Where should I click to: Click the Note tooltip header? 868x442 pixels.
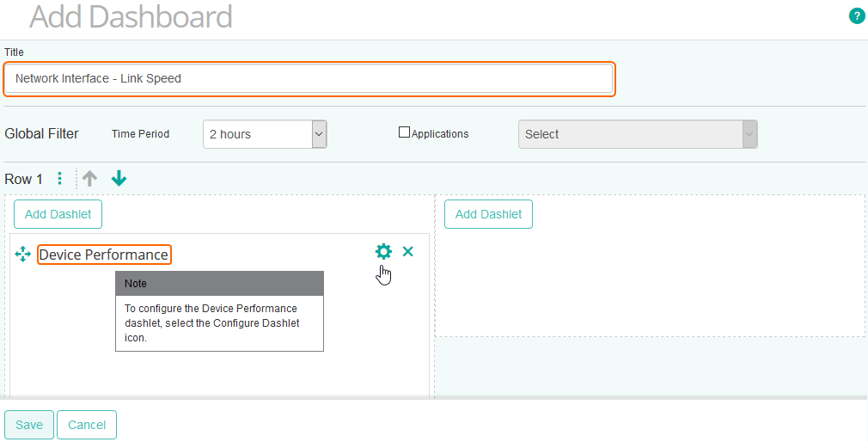coord(219,283)
